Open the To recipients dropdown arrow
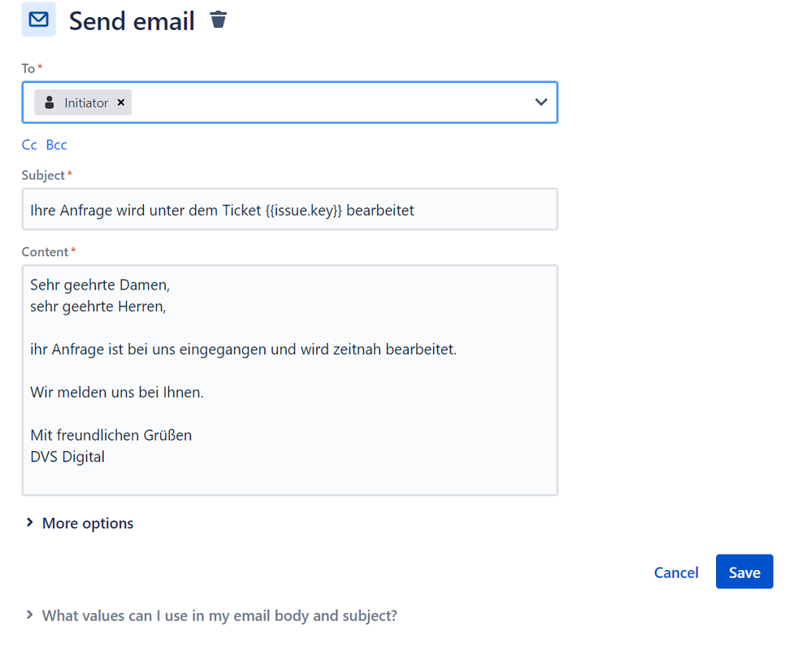812x648 pixels. click(x=541, y=102)
